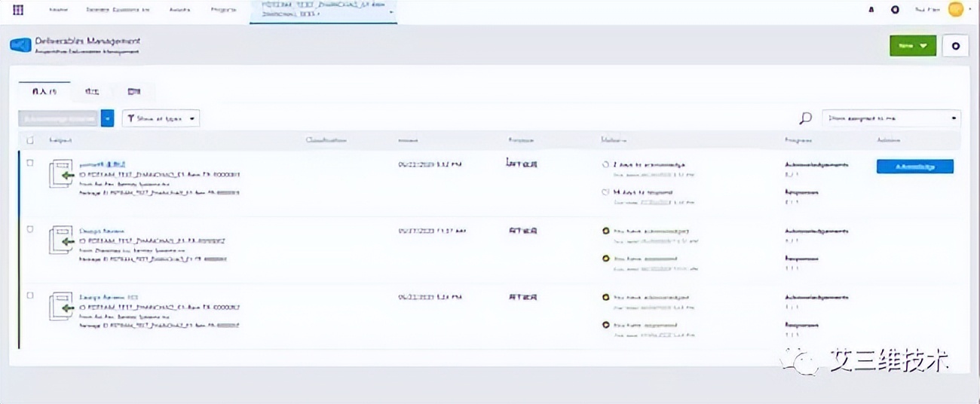Tick the Design Review row checkbox
Viewport: 980px width, 404px height.
tap(30, 229)
